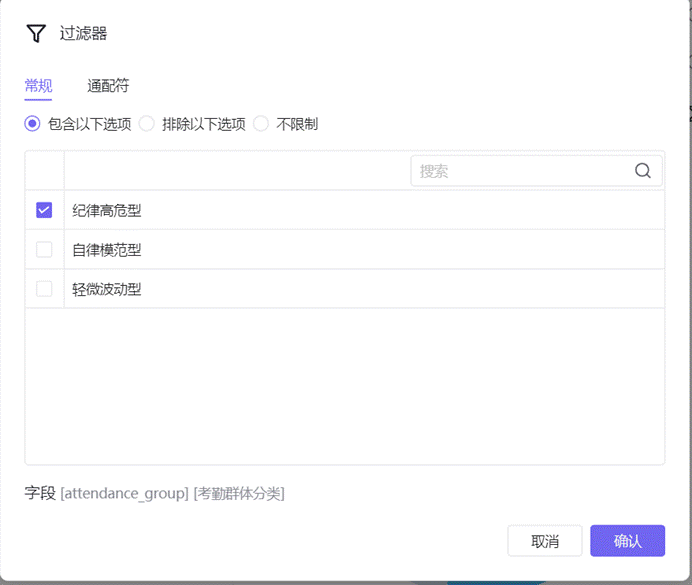The image size is (692, 585).
Task: Click the [考勤群体分类] field description
Action: point(239,493)
